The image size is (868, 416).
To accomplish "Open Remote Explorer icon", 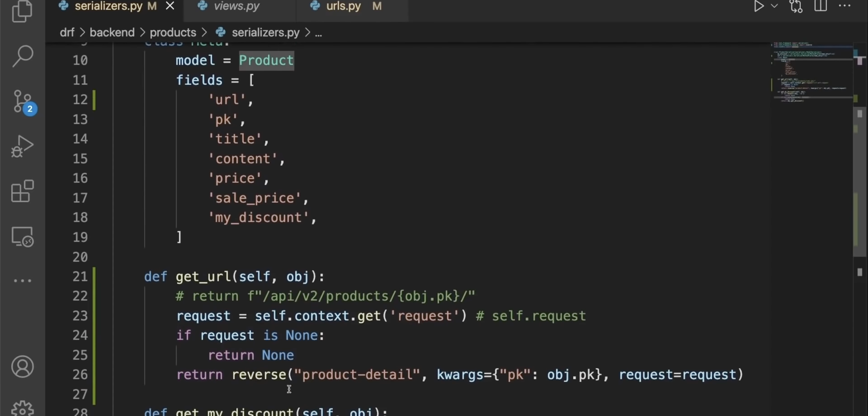I will pyautogui.click(x=23, y=237).
